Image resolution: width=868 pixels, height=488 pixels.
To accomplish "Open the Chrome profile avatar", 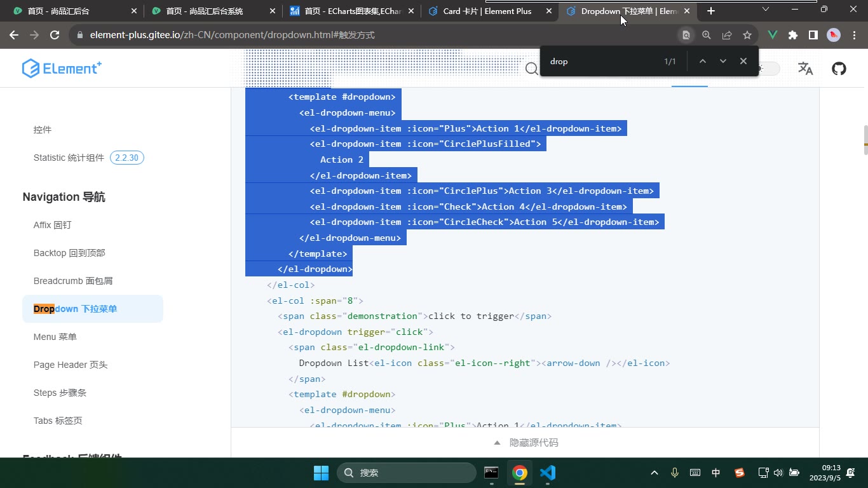I will [x=834, y=35].
